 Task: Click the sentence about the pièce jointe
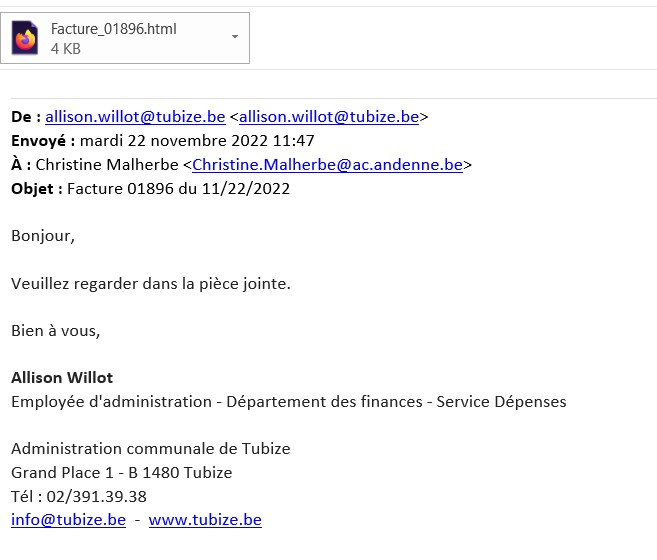pos(151,284)
